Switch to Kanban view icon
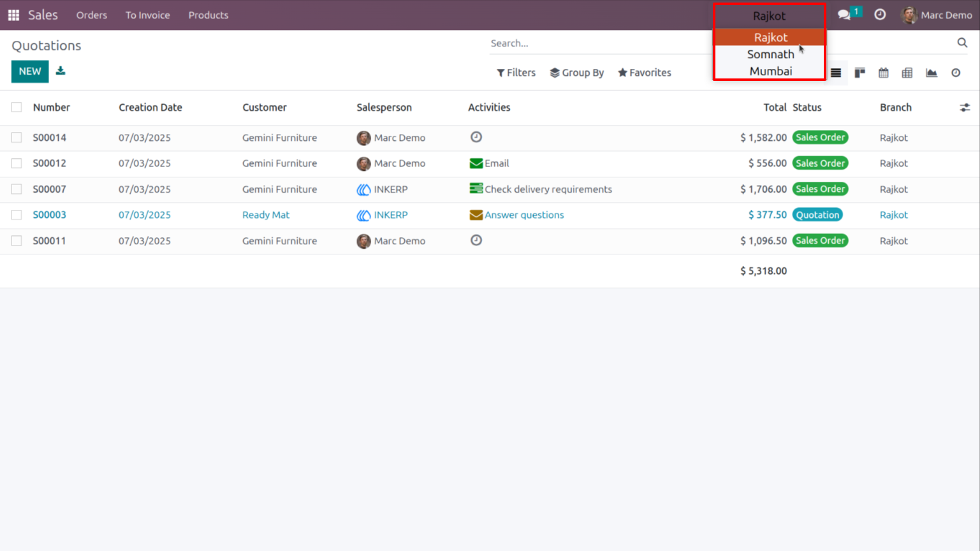 [x=859, y=73]
